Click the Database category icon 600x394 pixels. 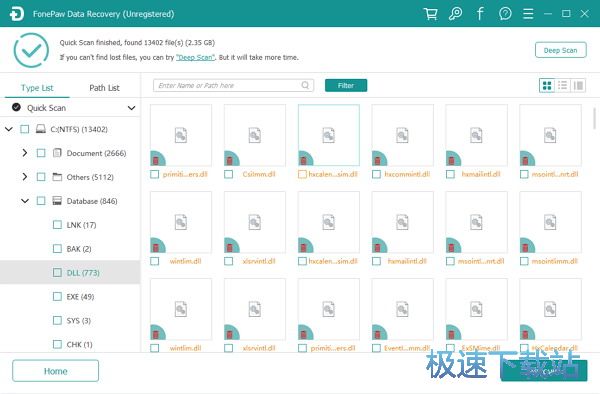(x=57, y=201)
